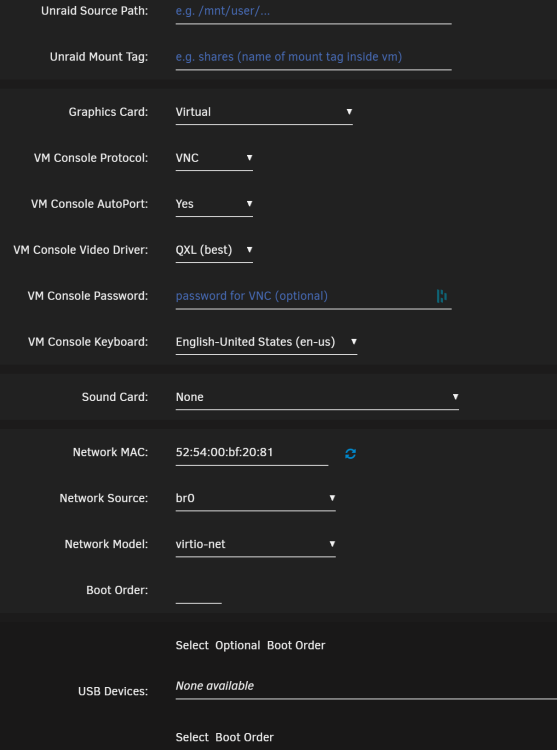557x750 pixels.
Task: Click the 'None available' USB devices text
Action: click(215, 686)
